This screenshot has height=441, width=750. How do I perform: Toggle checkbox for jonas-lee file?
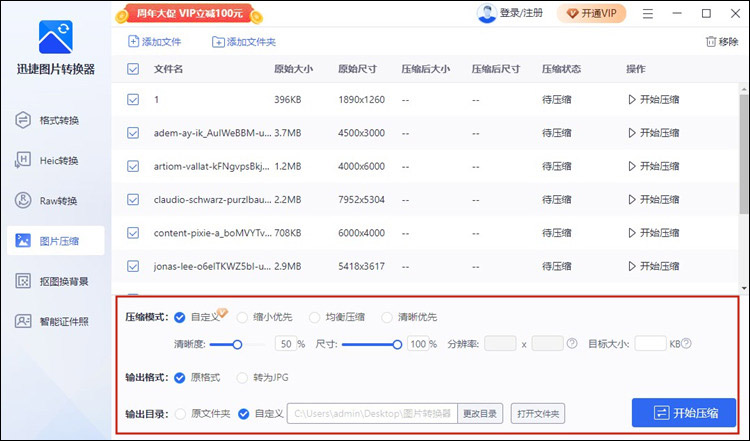tap(133, 266)
